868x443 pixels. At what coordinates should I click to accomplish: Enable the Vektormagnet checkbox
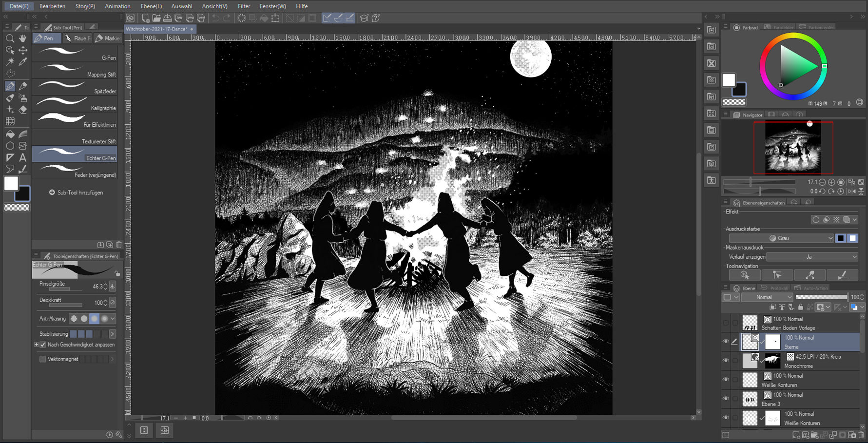(43, 359)
